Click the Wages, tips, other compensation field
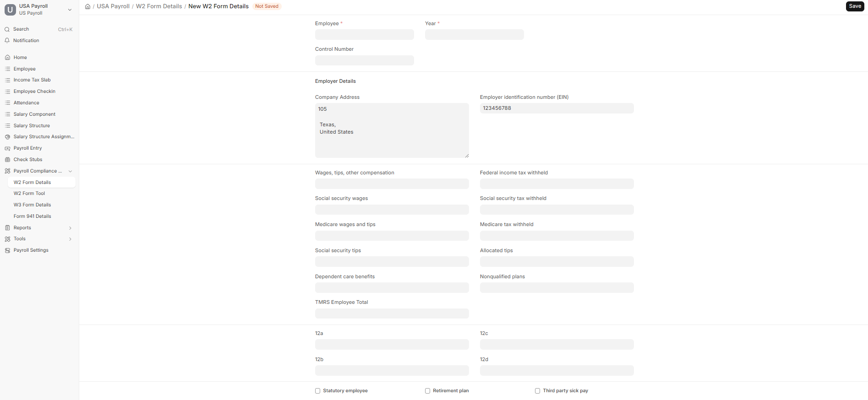Viewport: 868px width, 400px height. 392,184
